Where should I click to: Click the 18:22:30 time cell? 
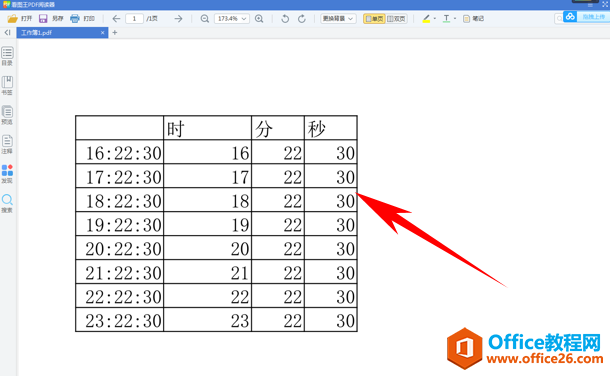(120, 200)
